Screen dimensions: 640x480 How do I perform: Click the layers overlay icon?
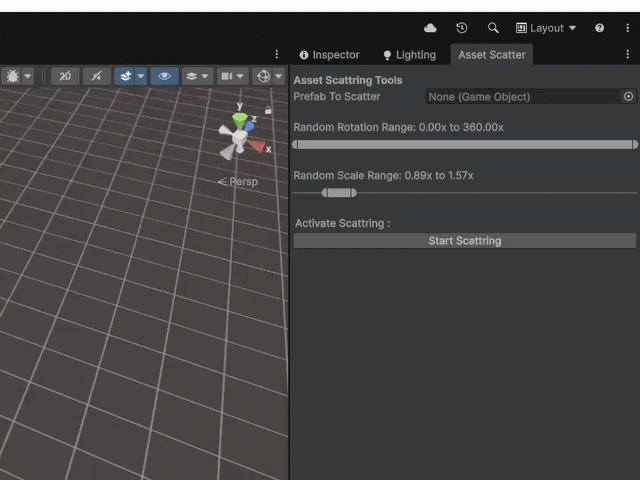click(191, 76)
